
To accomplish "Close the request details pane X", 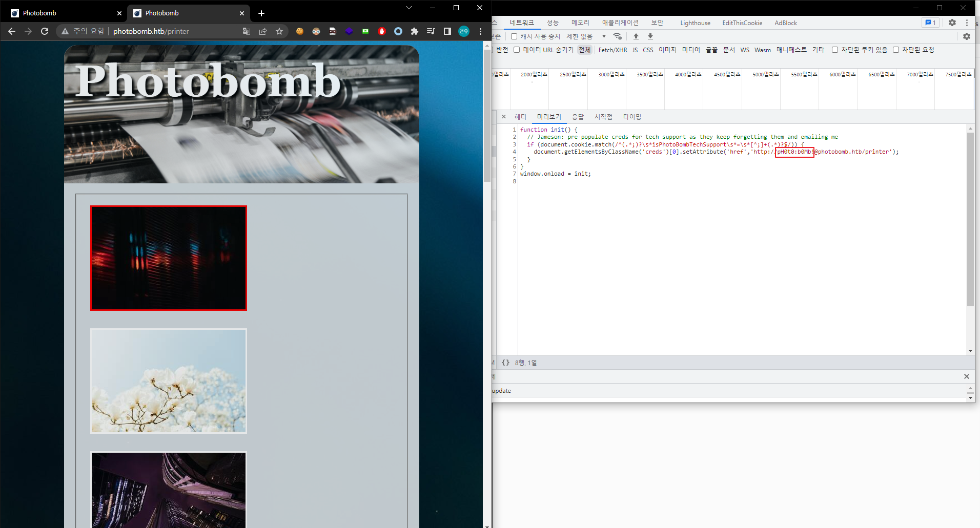I will [x=504, y=117].
